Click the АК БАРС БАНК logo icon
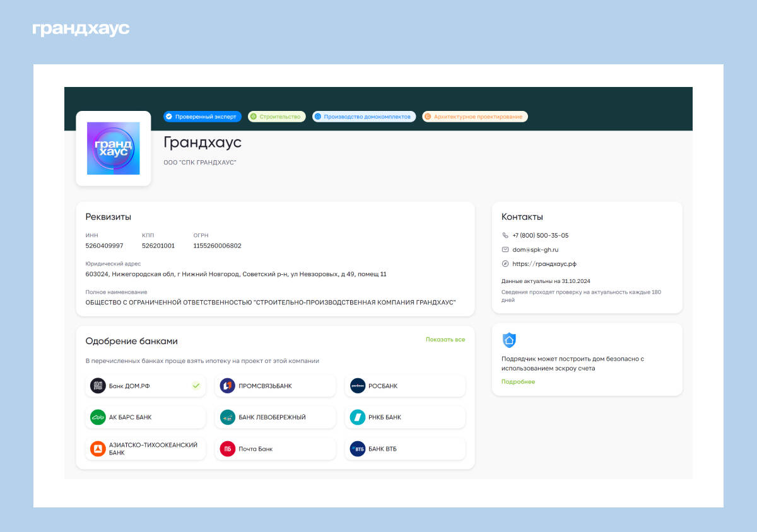 pyautogui.click(x=98, y=417)
